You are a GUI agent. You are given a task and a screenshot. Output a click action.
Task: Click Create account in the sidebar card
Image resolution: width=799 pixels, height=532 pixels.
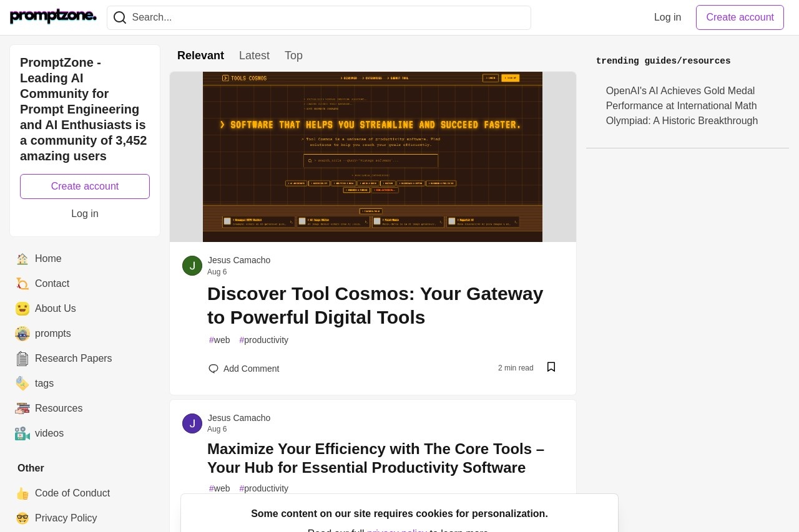85,186
